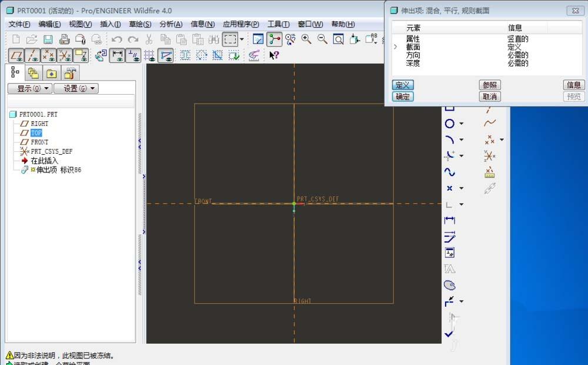Toggle datum plane display on or off
This screenshot has width=588, height=365.
pyautogui.click(x=15, y=54)
